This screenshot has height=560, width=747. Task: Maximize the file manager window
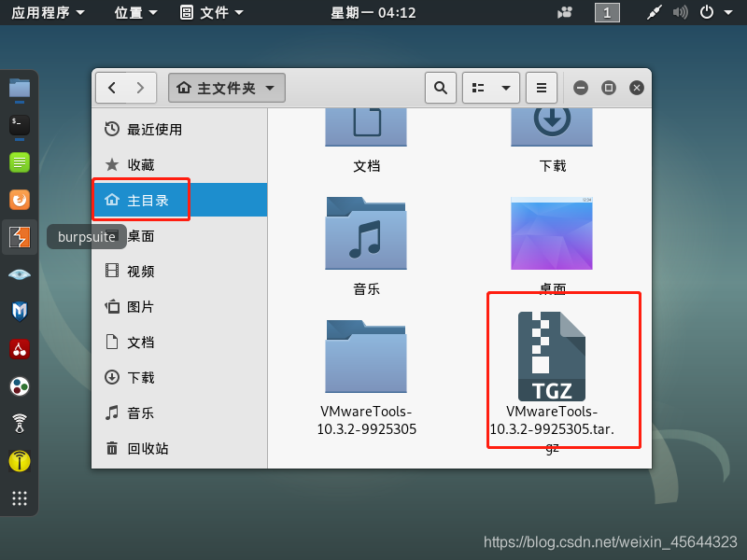pyautogui.click(x=609, y=88)
